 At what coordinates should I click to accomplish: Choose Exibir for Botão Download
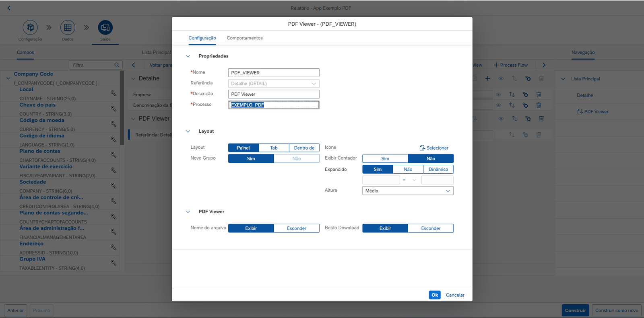(385, 228)
